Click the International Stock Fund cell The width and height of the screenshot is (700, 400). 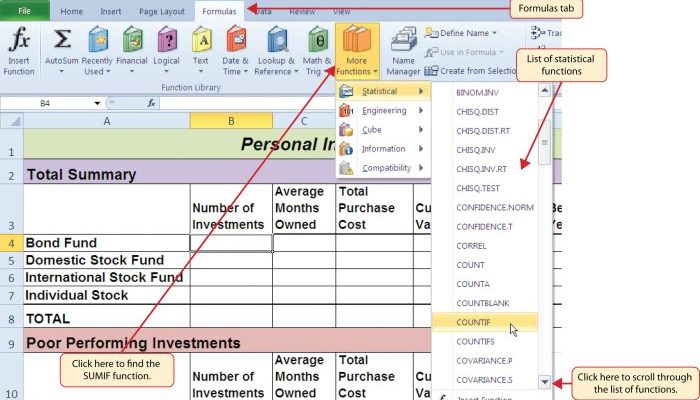(107, 278)
